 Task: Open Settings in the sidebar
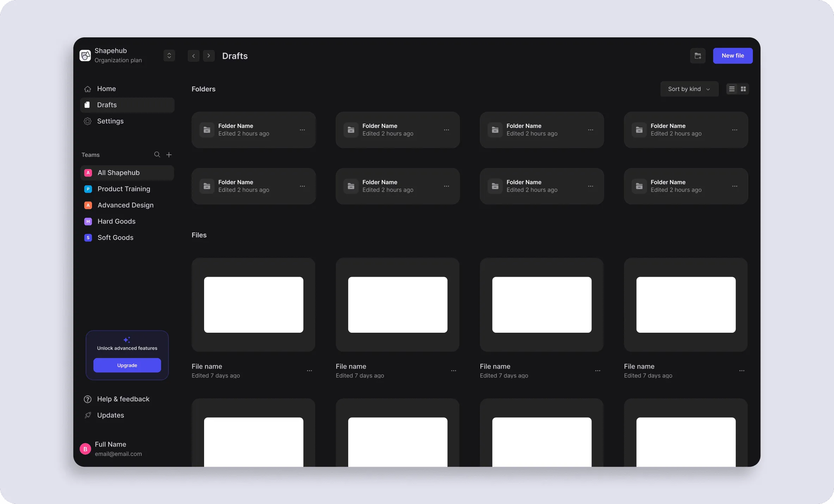coord(110,121)
